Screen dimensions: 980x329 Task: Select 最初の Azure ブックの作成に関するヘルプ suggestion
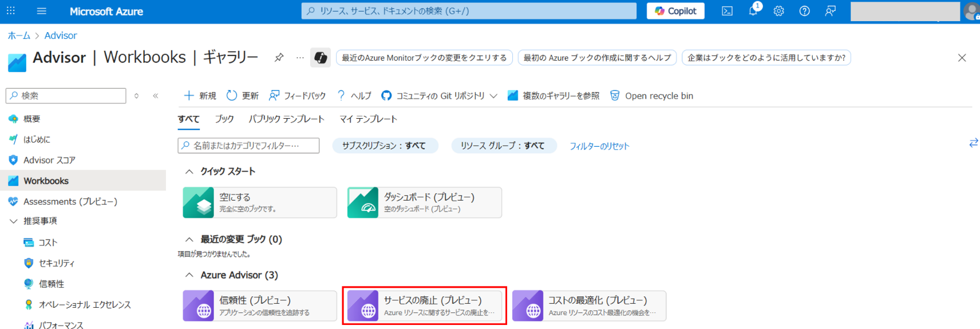(597, 58)
